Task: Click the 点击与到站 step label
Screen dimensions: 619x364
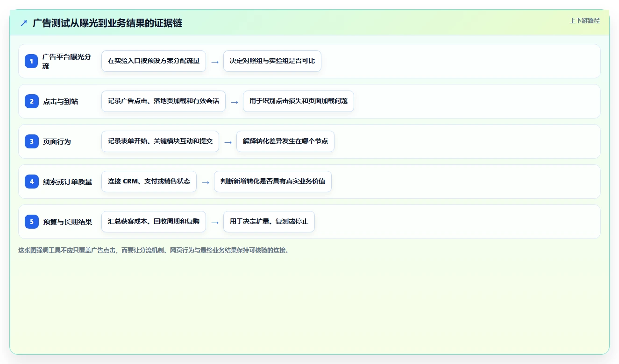Action: [x=61, y=101]
